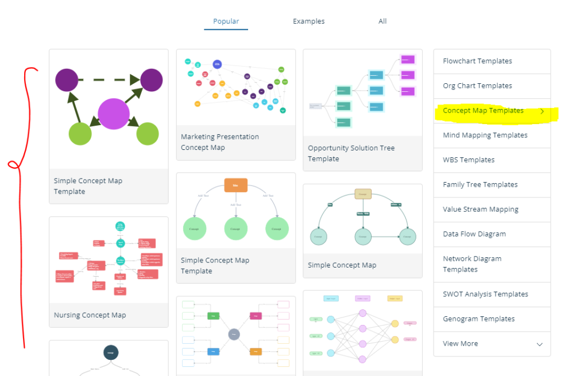The height and width of the screenshot is (376, 588).
Task: Select the highlighted Concept Map Templates entry
Action: [482, 110]
